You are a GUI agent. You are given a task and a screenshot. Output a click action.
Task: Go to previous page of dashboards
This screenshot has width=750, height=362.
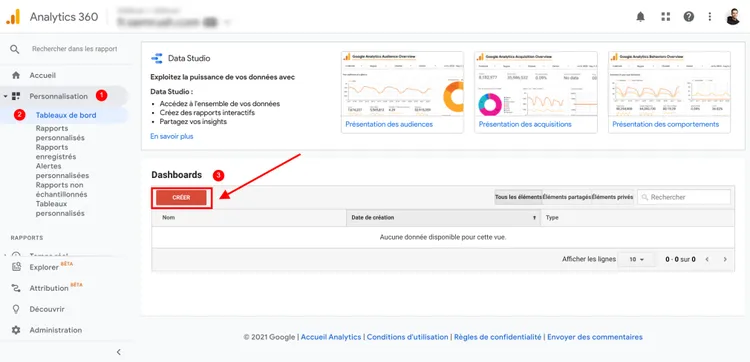pos(707,260)
